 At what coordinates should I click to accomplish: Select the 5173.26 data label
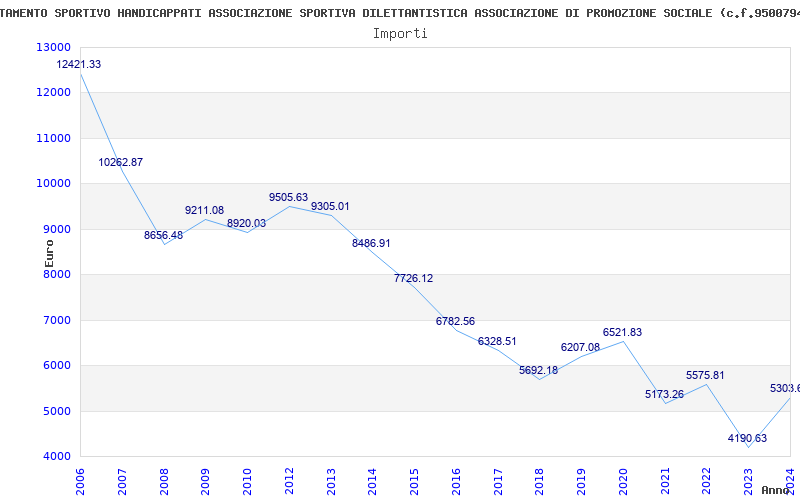[x=664, y=394]
